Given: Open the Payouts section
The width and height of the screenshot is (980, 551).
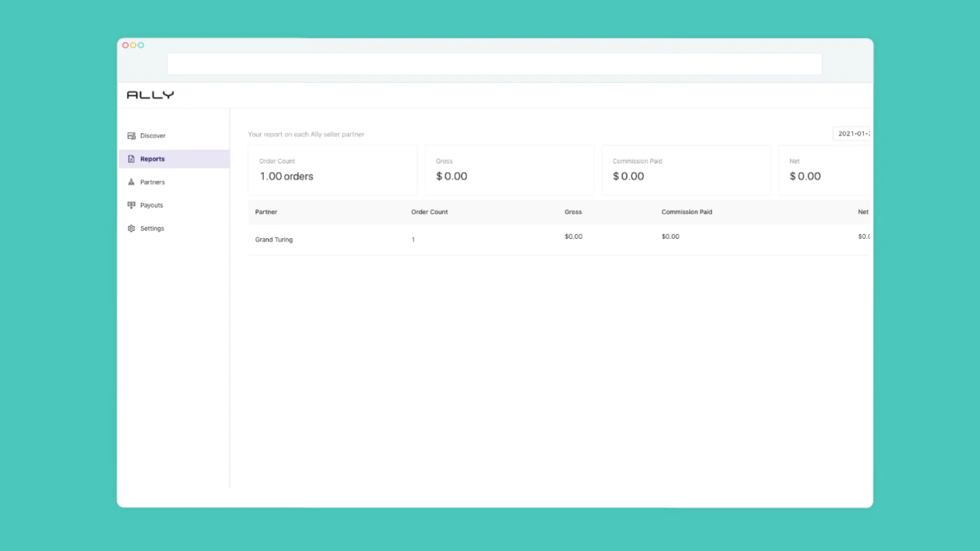Looking at the screenshot, I should 174,205.
